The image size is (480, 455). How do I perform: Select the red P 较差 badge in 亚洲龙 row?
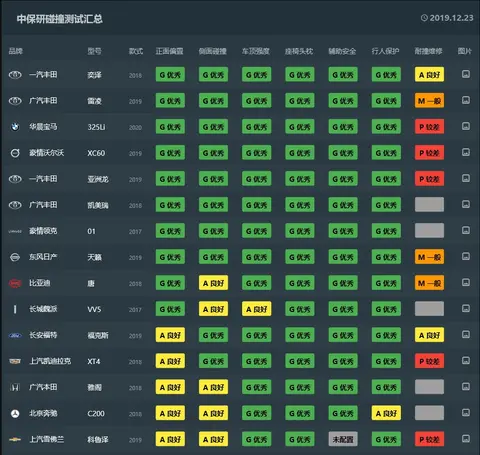click(429, 179)
